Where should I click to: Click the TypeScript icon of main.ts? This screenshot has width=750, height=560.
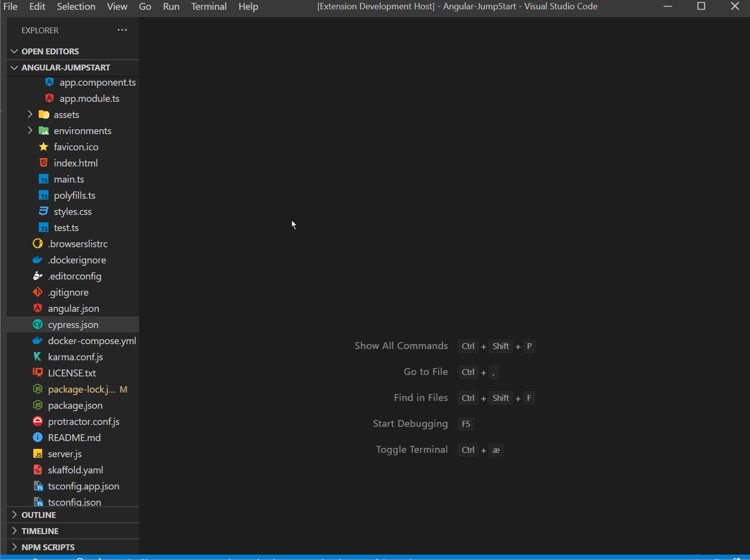click(x=44, y=179)
